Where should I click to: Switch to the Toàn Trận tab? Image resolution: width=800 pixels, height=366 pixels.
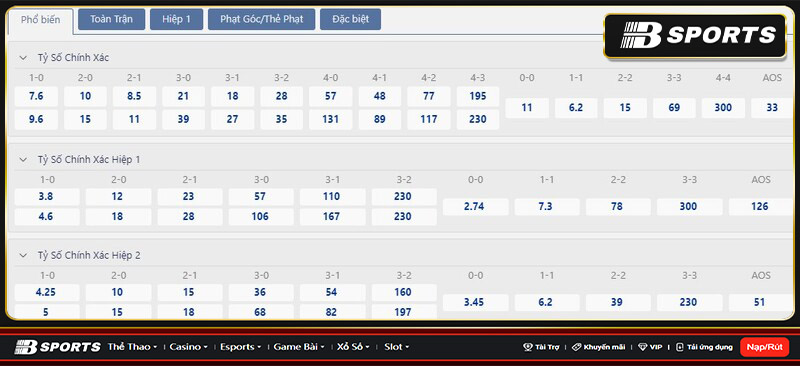[112, 19]
